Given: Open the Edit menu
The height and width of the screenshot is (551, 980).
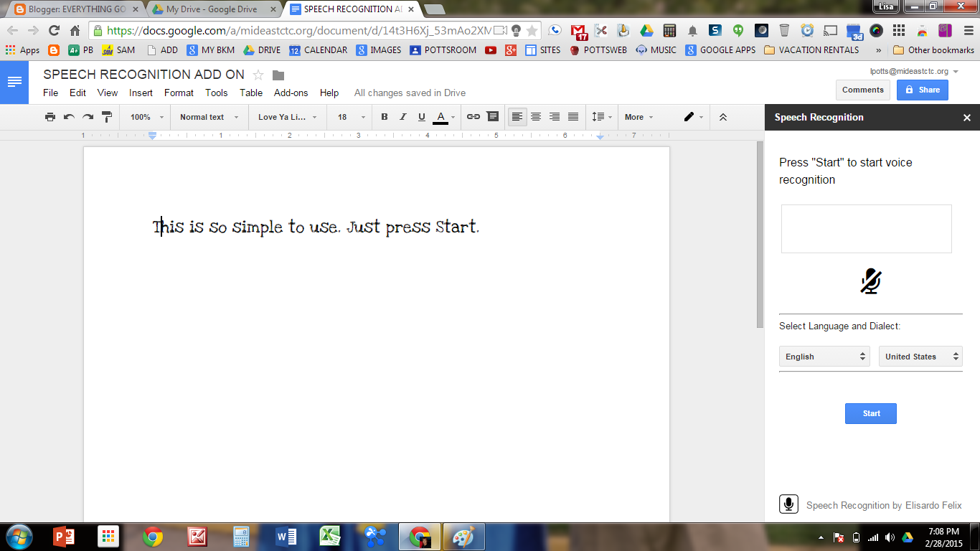Looking at the screenshot, I should coord(77,93).
